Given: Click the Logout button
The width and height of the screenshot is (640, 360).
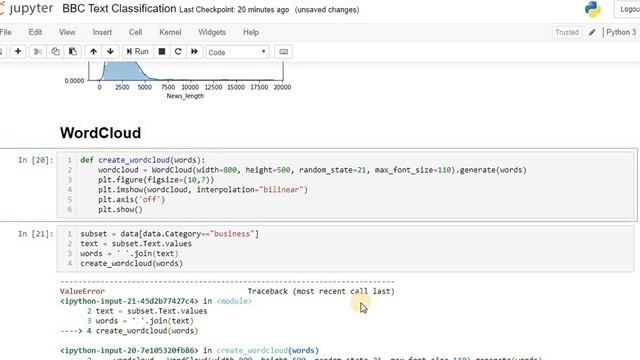Looking at the screenshot, I should [x=628, y=9].
